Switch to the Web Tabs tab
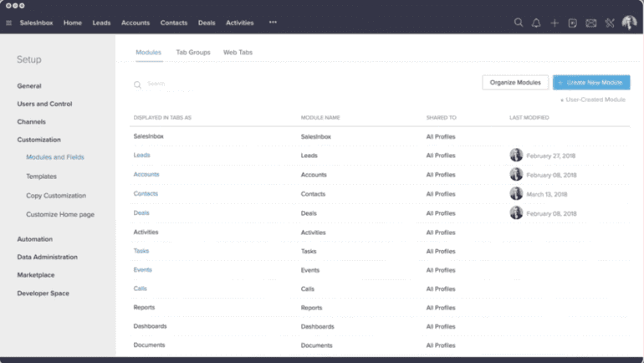The width and height of the screenshot is (644, 363). tap(238, 52)
